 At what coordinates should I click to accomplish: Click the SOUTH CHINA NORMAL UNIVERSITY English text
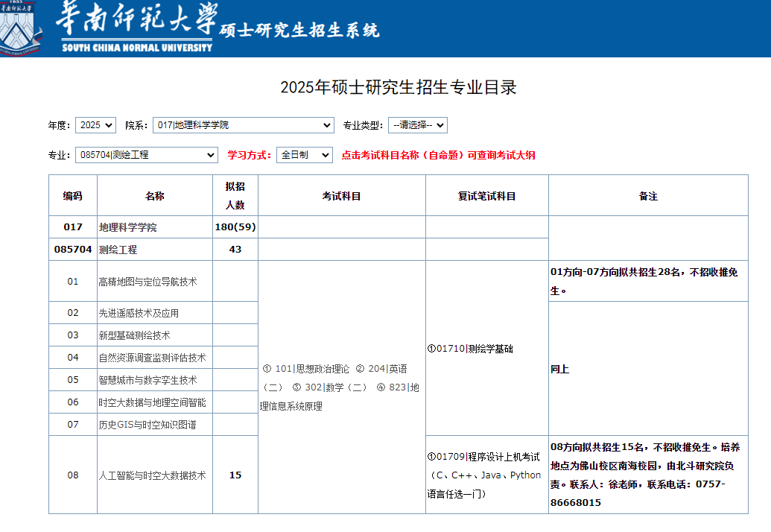click(x=137, y=48)
